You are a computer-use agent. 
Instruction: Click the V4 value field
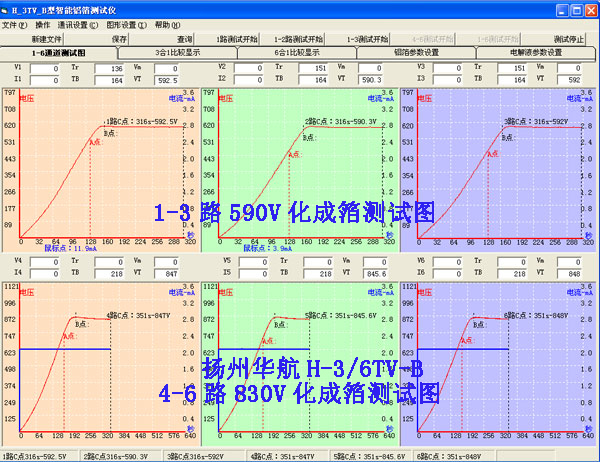[x=44, y=263]
